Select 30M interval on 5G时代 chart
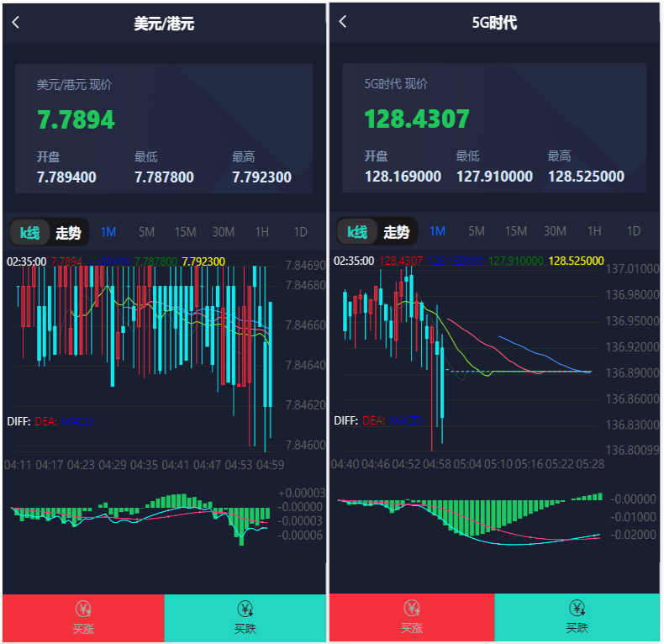This screenshot has height=644, width=664. click(555, 232)
